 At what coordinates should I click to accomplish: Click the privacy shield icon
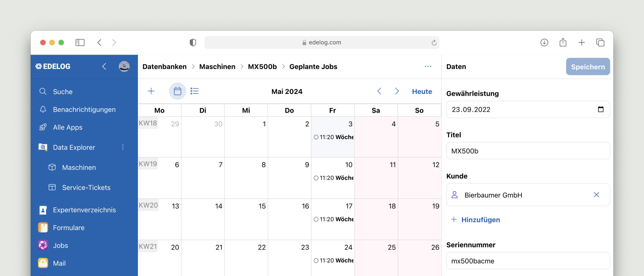pos(193,42)
